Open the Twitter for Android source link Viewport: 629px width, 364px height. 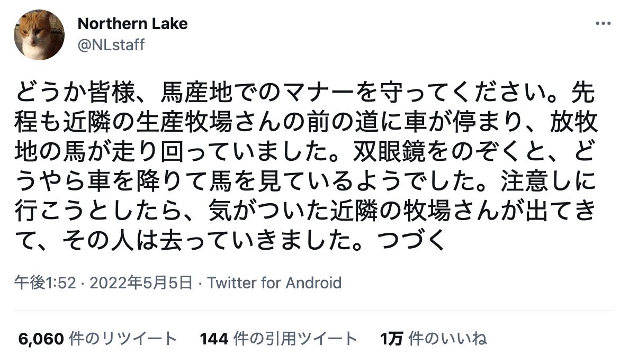tap(274, 283)
